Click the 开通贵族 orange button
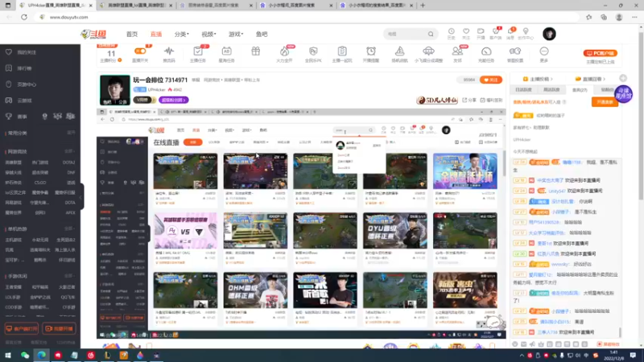Screen dimensions: 644x362 click(605, 102)
